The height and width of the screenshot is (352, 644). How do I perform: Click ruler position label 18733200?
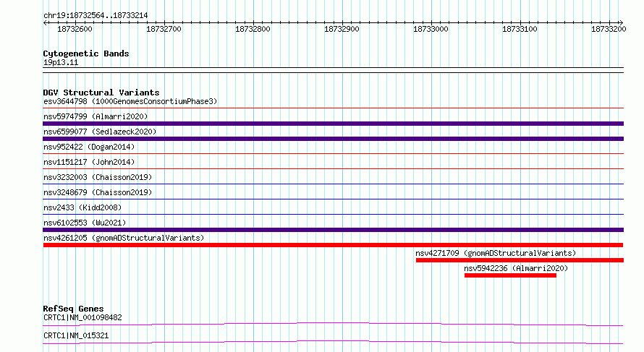pos(609,29)
